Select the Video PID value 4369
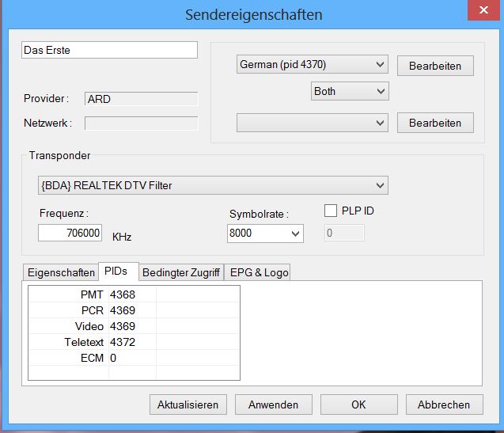The height and width of the screenshot is (433, 504). (123, 326)
